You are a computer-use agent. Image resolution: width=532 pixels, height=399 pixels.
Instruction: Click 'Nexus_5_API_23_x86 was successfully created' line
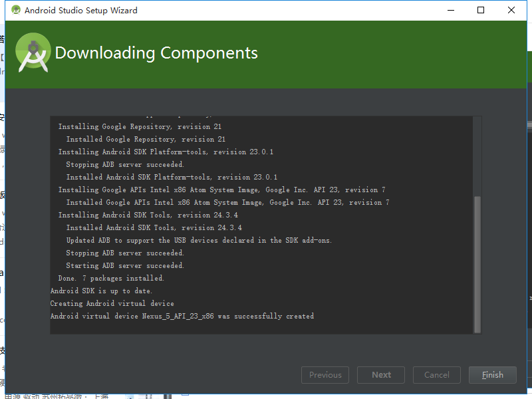(182, 317)
